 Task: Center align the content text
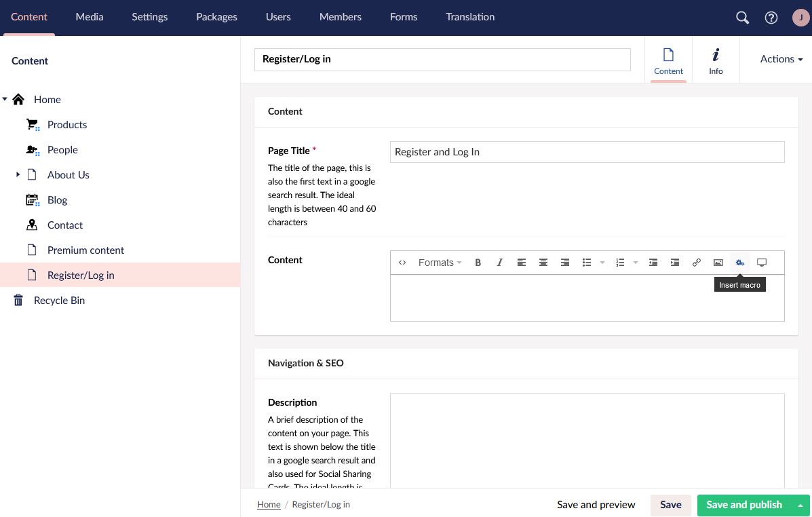(x=543, y=263)
